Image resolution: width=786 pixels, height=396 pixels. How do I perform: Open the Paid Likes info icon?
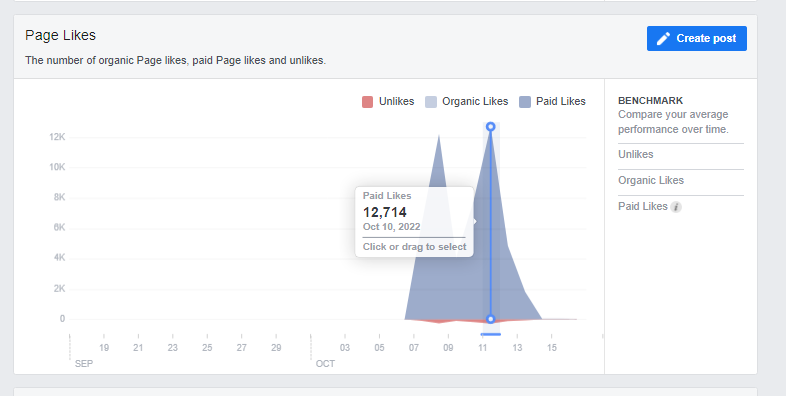(x=676, y=207)
